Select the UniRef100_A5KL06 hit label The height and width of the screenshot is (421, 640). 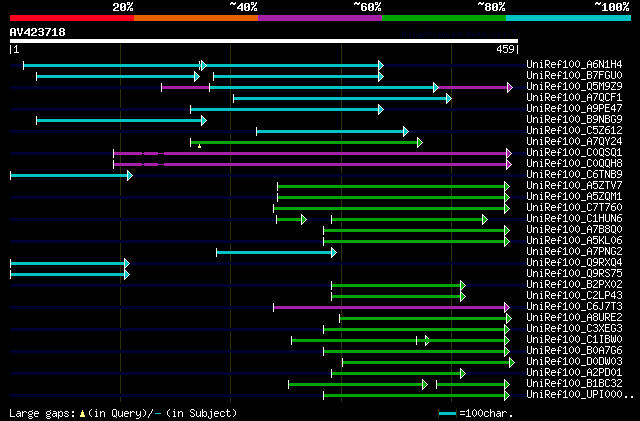[574, 241]
